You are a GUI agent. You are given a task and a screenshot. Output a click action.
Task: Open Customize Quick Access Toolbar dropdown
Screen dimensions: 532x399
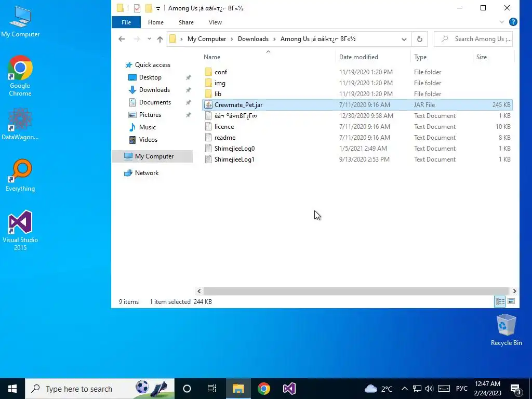[x=158, y=8]
